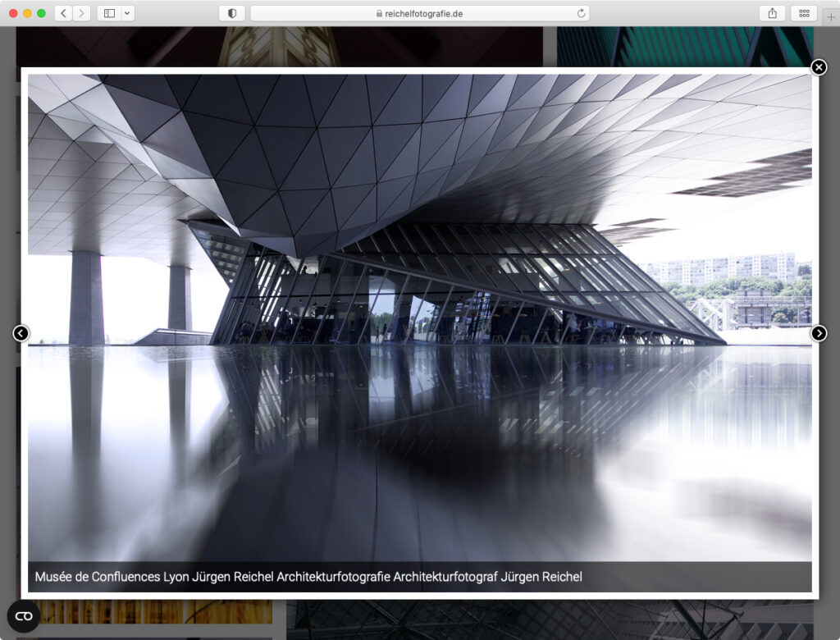Click the green fullscreen window button
This screenshot has width=840, height=640.
[41, 13]
